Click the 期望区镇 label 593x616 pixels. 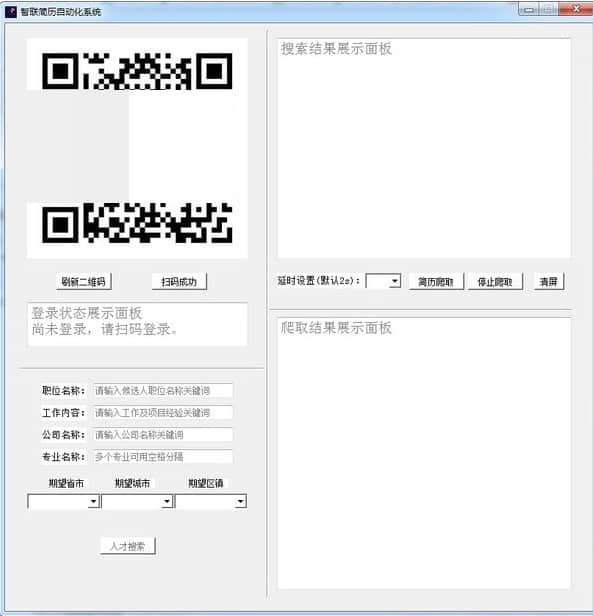click(206, 483)
